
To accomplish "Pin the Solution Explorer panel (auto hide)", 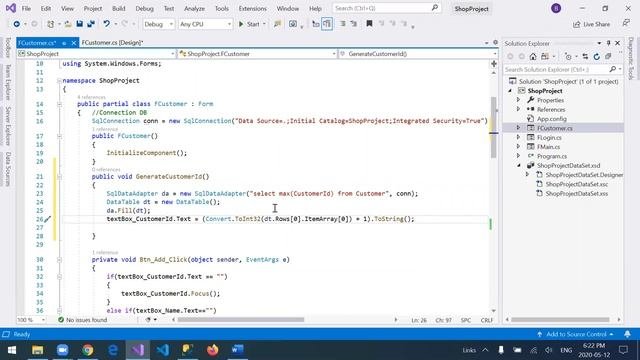I will pos(608,43).
